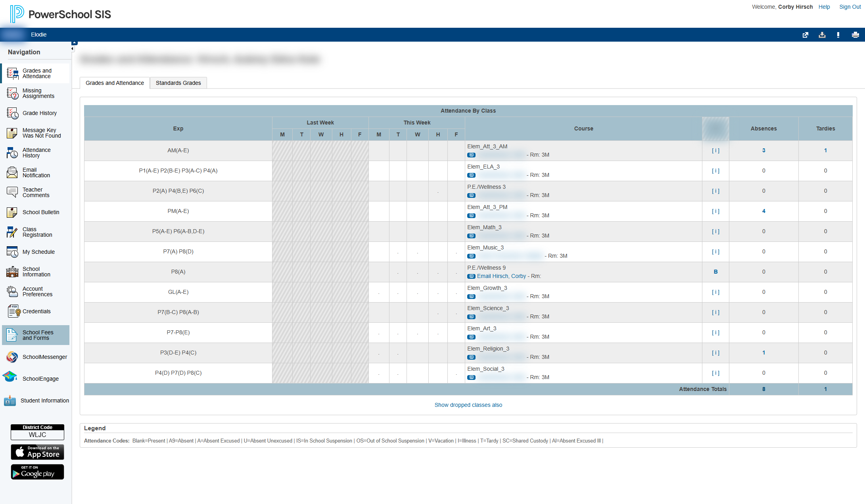The image size is (865, 504).
Task: Open the School Bulletin icon
Action: tap(12, 212)
